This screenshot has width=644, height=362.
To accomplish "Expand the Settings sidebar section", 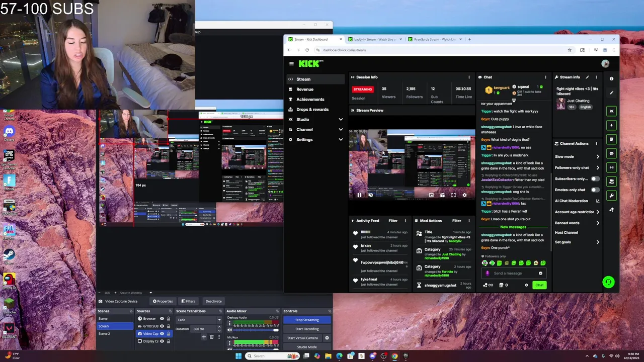I will 341,139.
